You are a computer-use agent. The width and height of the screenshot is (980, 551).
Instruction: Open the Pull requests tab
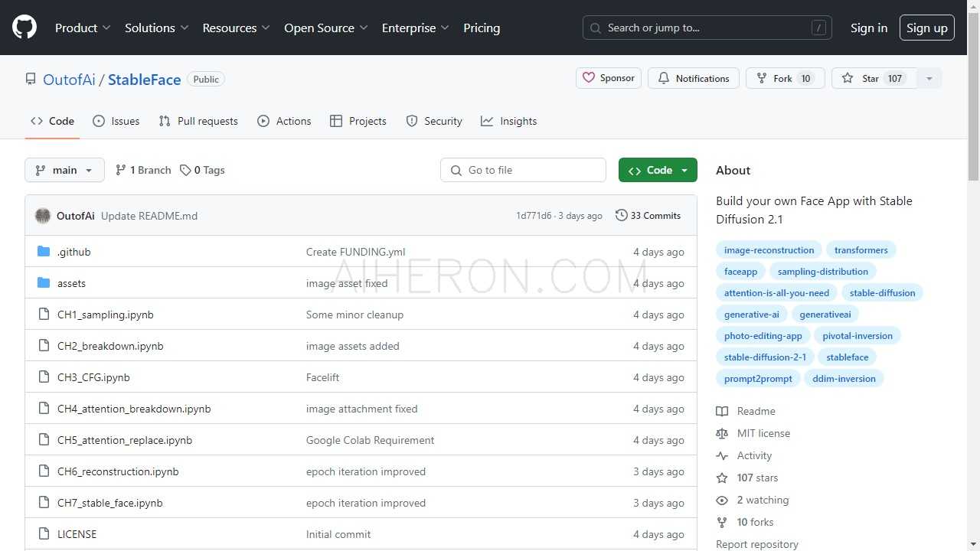[x=198, y=121]
